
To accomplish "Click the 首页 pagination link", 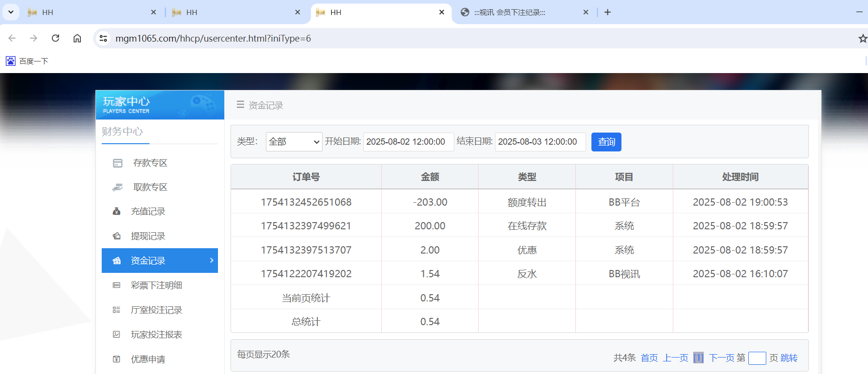I will click(x=649, y=358).
